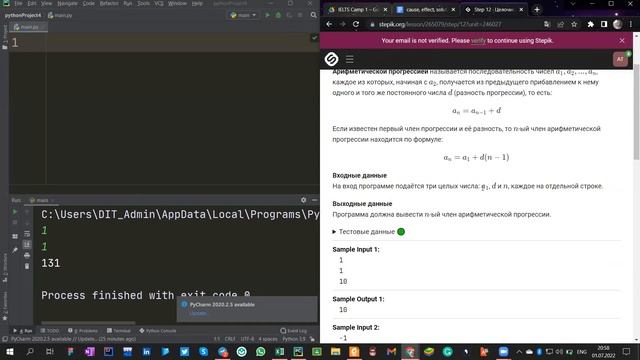Open the VCS menu in PyCharm
The width and height of the screenshot is (640, 360).
159,3
